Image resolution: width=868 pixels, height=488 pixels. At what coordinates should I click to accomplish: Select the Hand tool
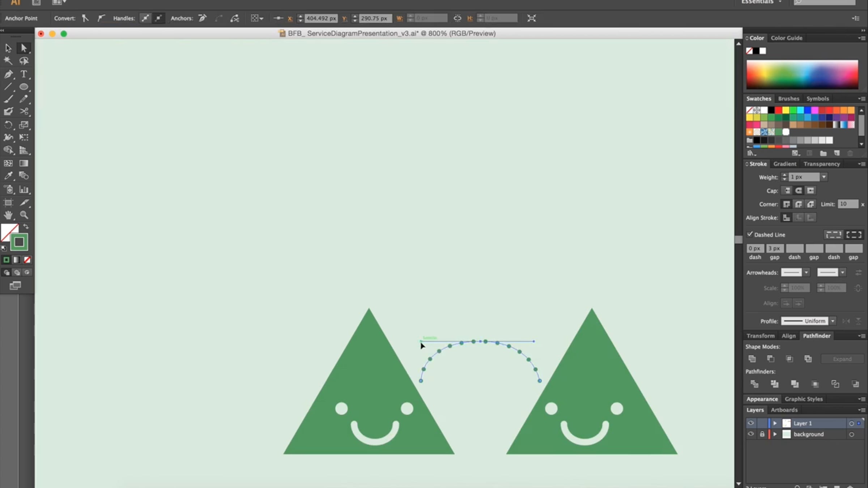[8, 215]
